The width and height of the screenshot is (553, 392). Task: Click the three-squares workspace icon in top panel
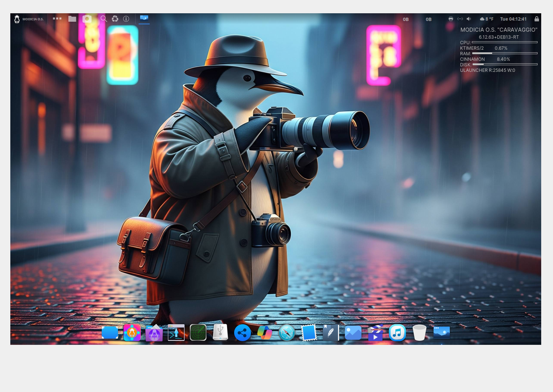coord(57,18)
